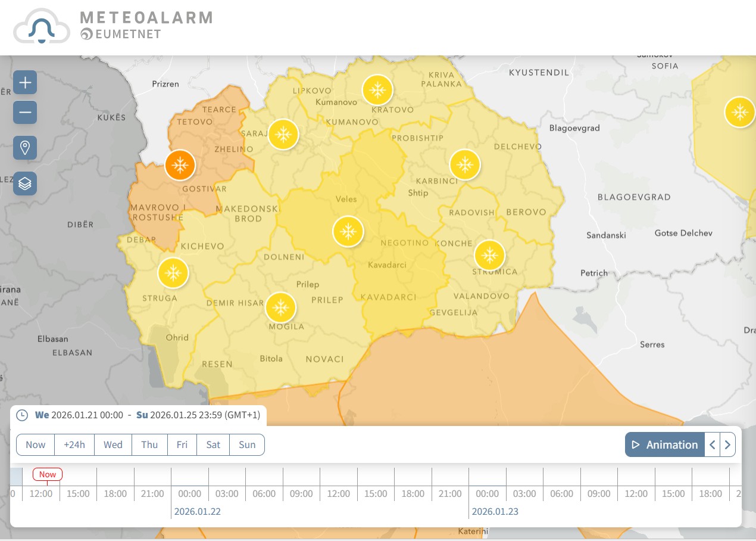Image resolution: width=756 pixels, height=541 pixels.
Task: Select the +24h time range
Action: [x=74, y=444]
